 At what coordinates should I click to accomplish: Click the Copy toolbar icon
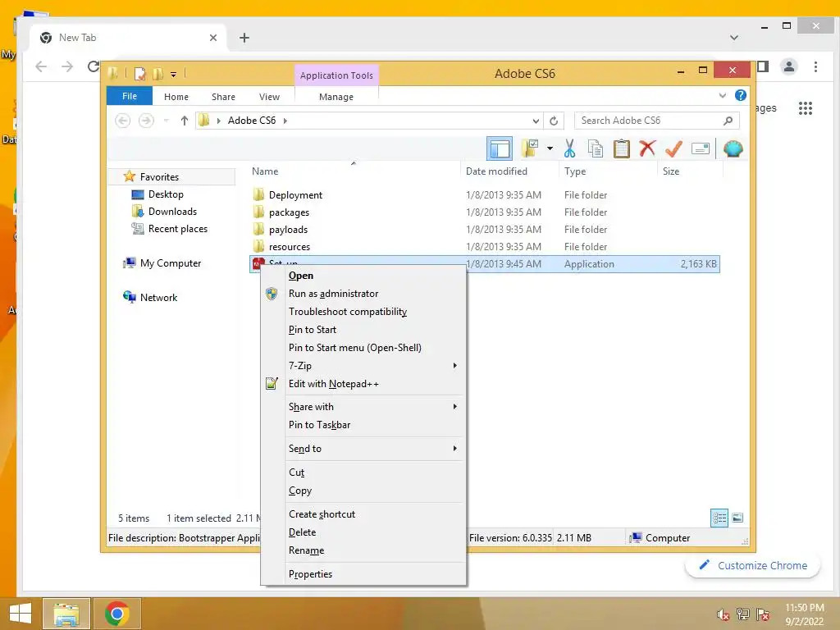click(596, 148)
